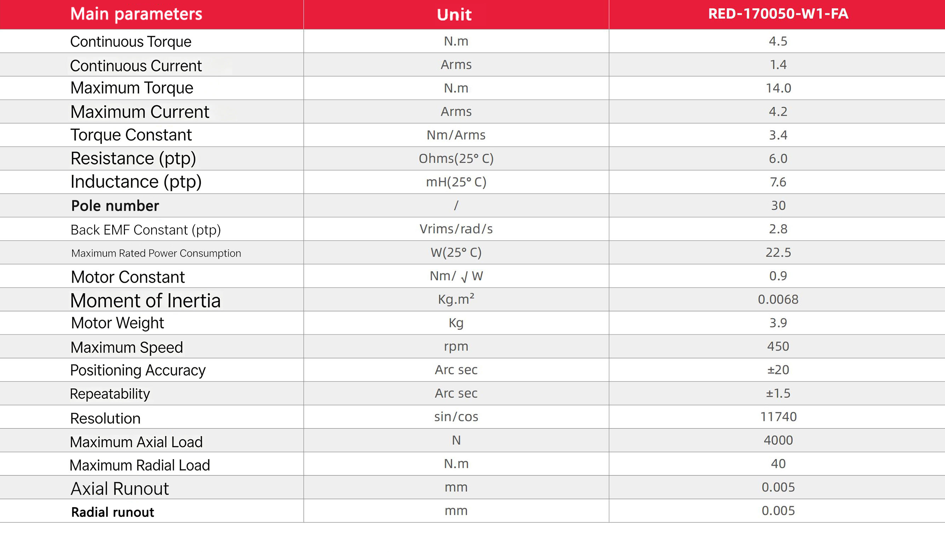
Task: Click the Moment of Inertia value 0.0068
Action: click(778, 299)
